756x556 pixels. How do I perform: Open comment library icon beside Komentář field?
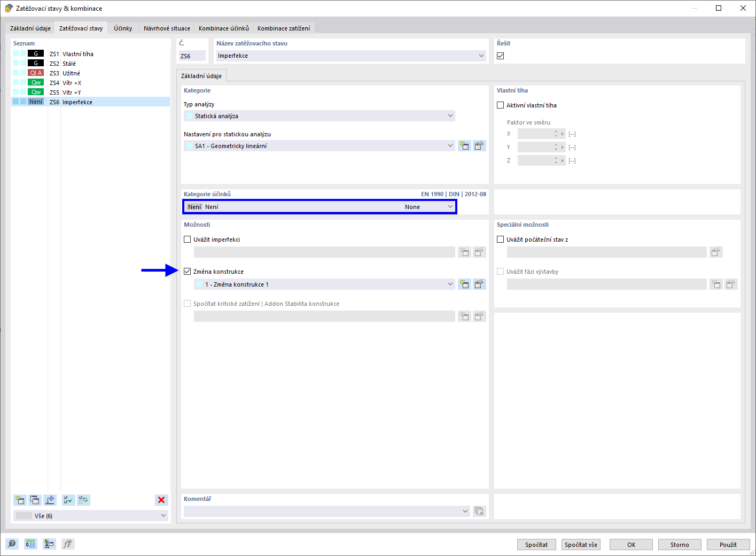click(479, 511)
